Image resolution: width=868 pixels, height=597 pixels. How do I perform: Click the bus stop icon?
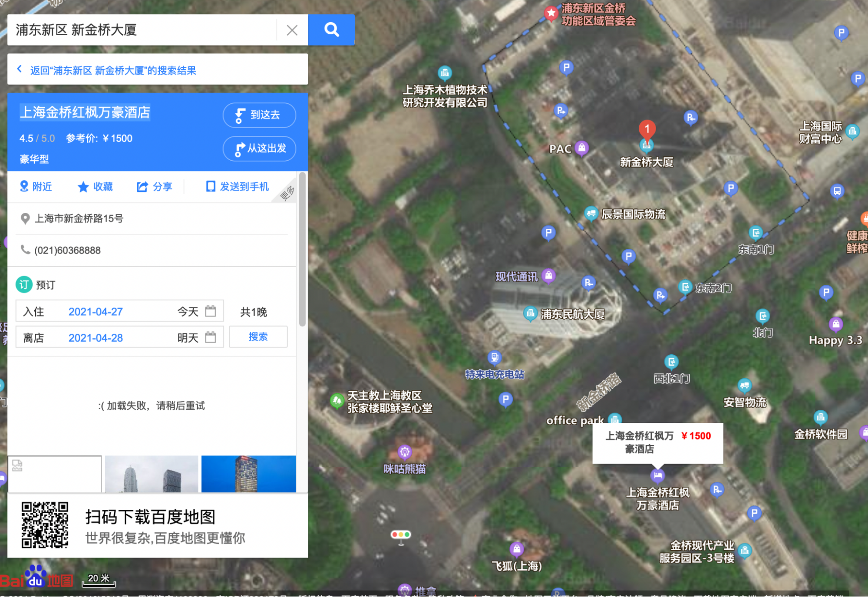click(837, 191)
